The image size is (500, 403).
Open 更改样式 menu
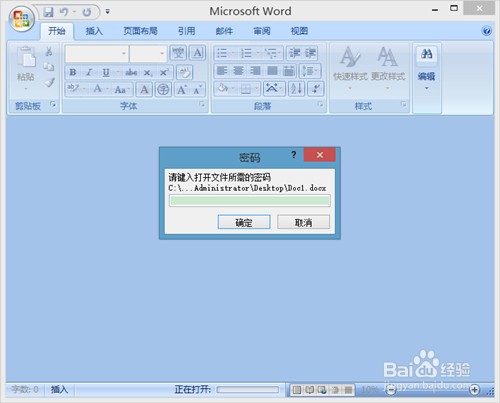pos(388,68)
